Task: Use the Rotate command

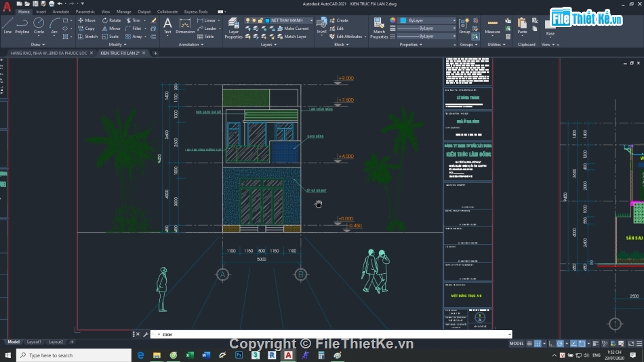Action: 111,20
